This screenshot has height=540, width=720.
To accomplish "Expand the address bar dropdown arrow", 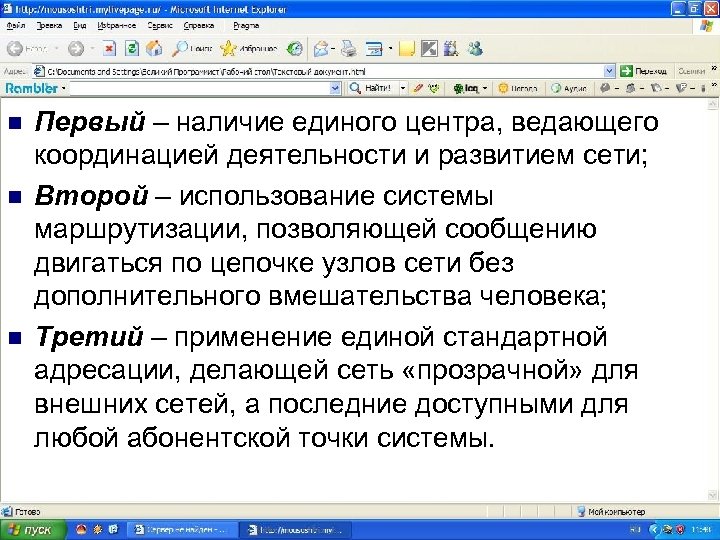I will pos(609,71).
